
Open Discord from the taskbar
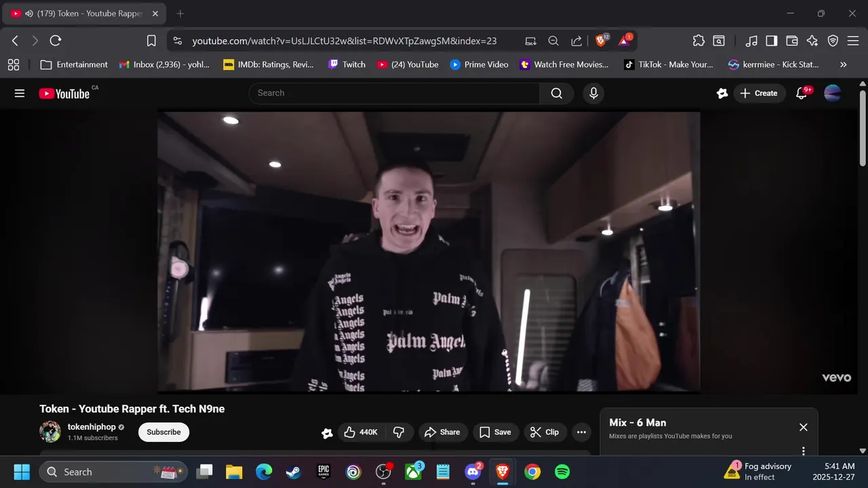click(x=473, y=472)
